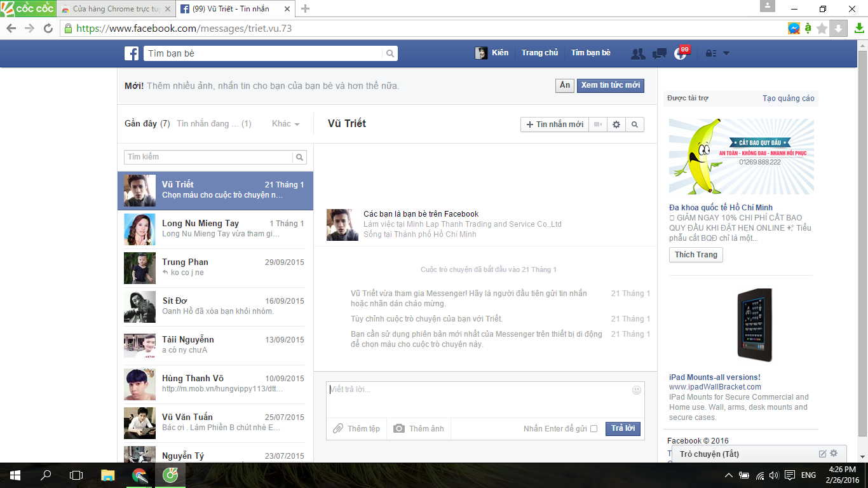Open File Explorer from taskbar
The width and height of the screenshot is (868, 488).
pyautogui.click(x=108, y=475)
